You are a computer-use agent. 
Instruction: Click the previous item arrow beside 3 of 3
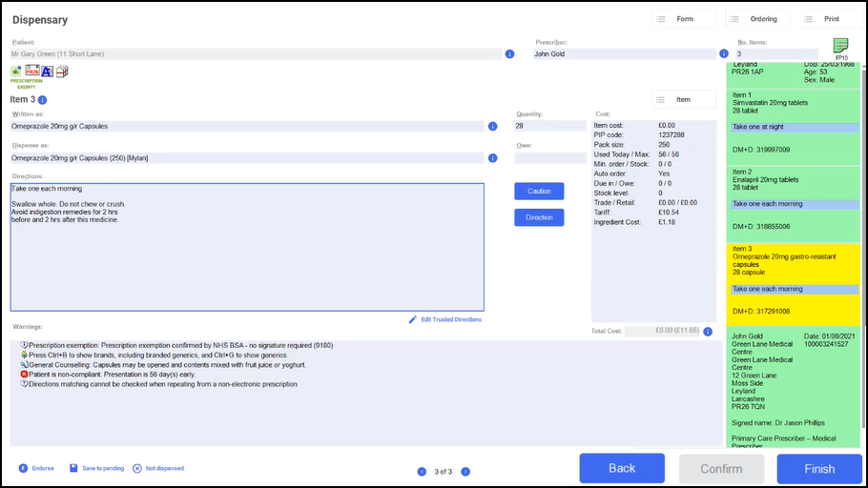pyautogui.click(x=423, y=472)
